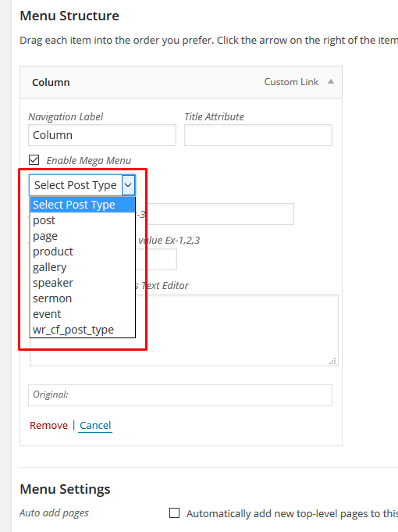Uncheck Enable Mega Menu checkbox
The image size is (398, 532).
[x=34, y=160]
